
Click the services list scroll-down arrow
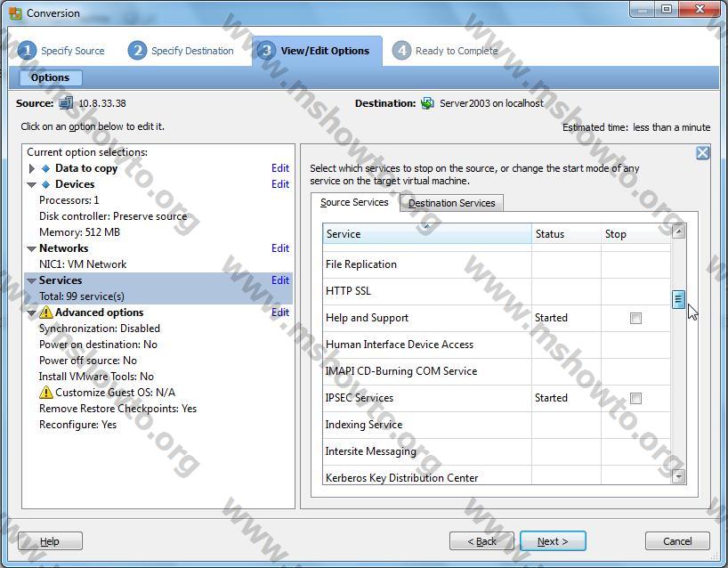coord(679,476)
